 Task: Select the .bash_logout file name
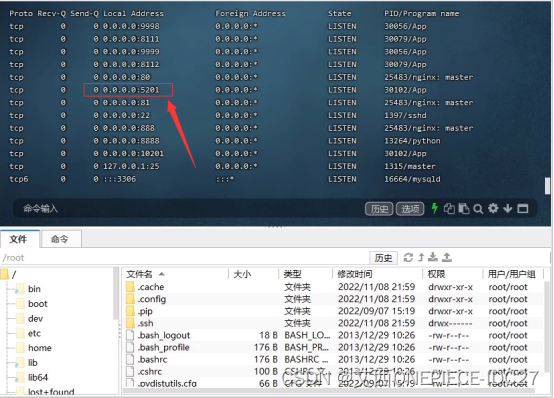[164, 335]
